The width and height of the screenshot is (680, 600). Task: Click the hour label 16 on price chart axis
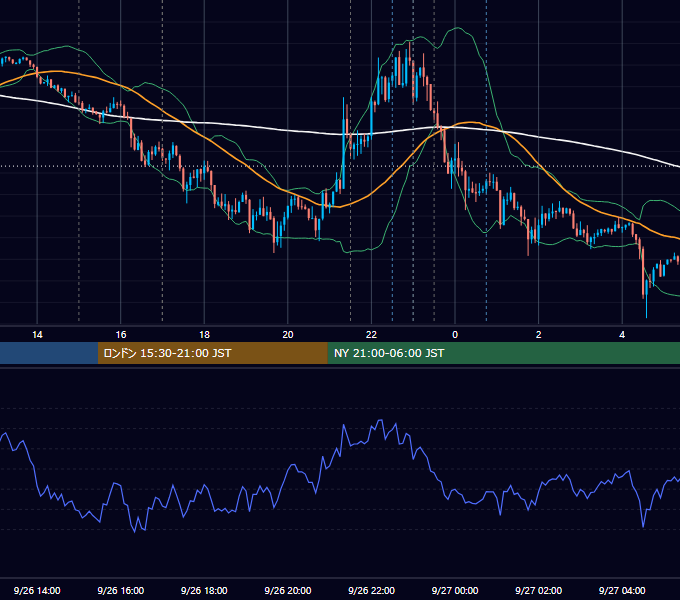pyautogui.click(x=121, y=335)
